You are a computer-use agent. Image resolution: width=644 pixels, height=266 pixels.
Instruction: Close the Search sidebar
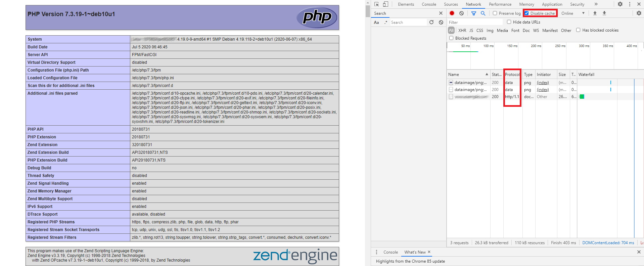coord(441,13)
